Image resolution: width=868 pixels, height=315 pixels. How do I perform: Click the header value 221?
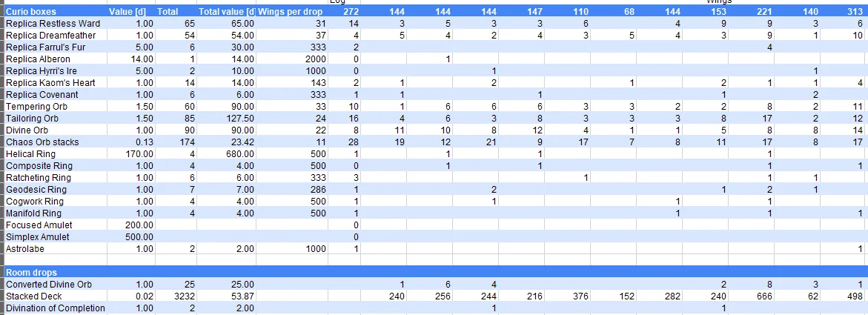tap(764, 12)
